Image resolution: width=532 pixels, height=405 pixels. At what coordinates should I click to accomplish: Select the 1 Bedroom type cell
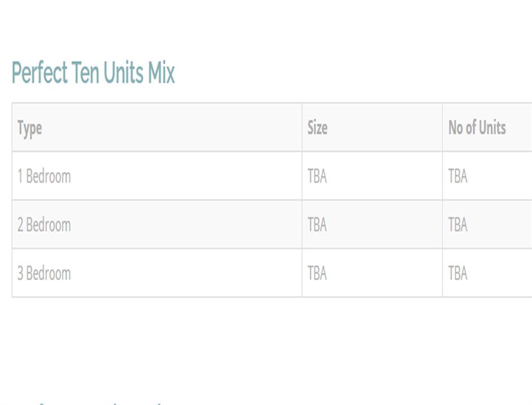(x=44, y=176)
